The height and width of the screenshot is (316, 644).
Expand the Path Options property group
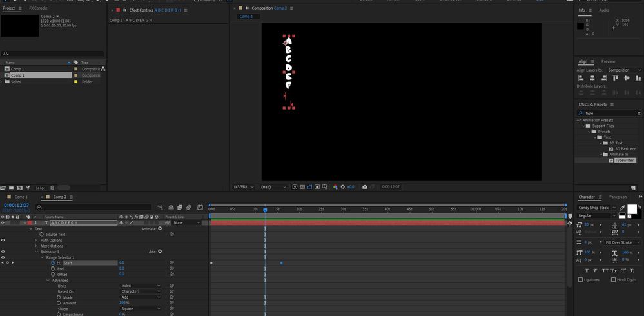point(36,240)
